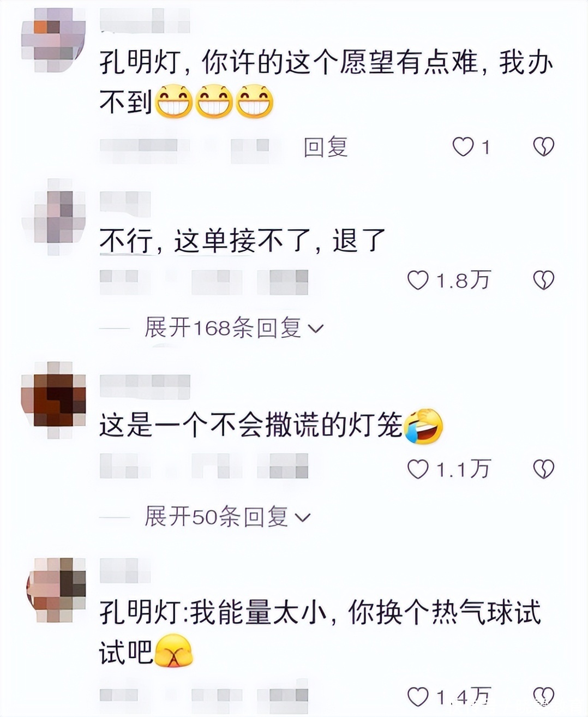Tap comment text 不行,这单接不了,退了
The width and height of the screenshot is (588, 717).
coord(243,241)
